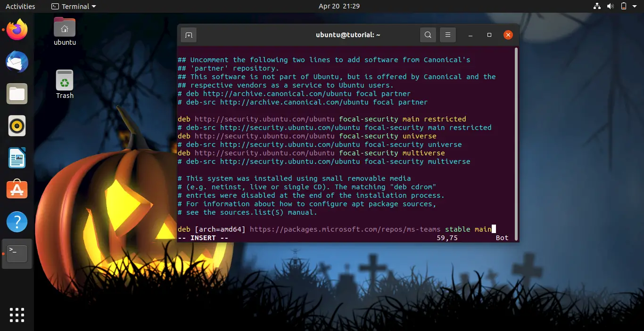
Task: Click the cursor position '59,75'
Action: click(447, 238)
